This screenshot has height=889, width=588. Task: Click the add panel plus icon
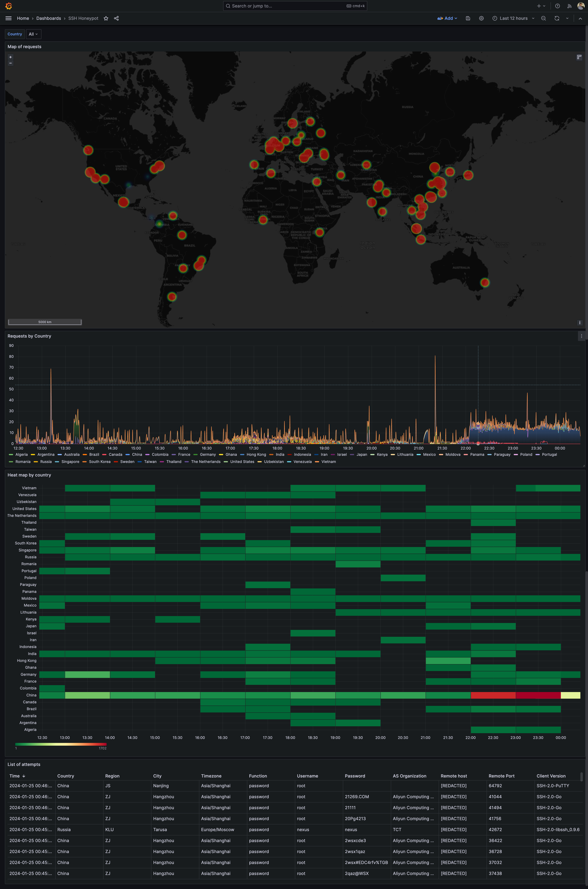(x=538, y=5)
